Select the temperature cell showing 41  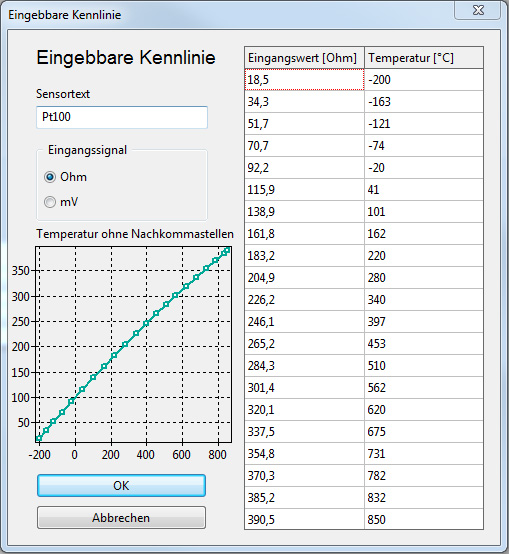point(424,189)
